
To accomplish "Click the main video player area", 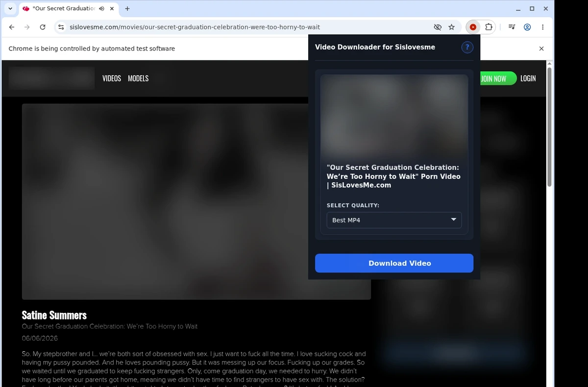I will point(196,201).
